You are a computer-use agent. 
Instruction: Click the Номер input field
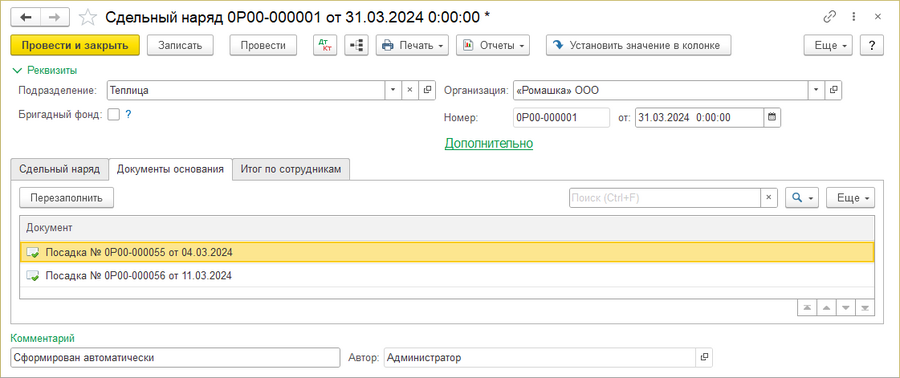[x=561, y=117]
